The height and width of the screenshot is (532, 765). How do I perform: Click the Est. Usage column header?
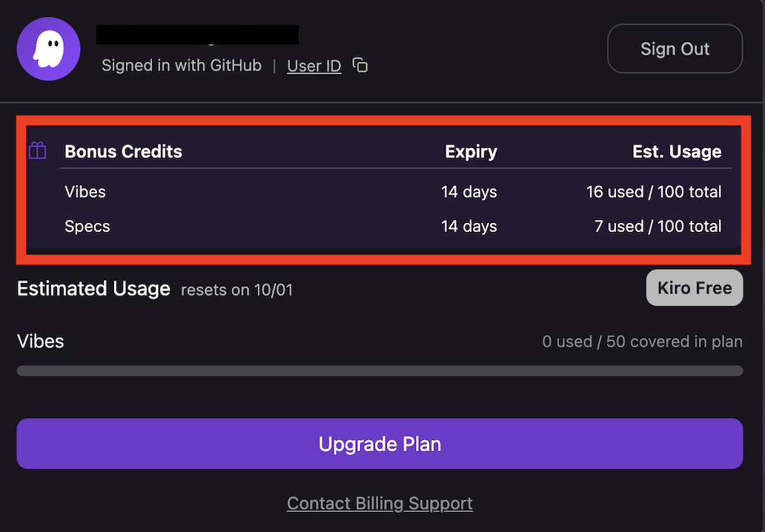[x=676, y=152]
